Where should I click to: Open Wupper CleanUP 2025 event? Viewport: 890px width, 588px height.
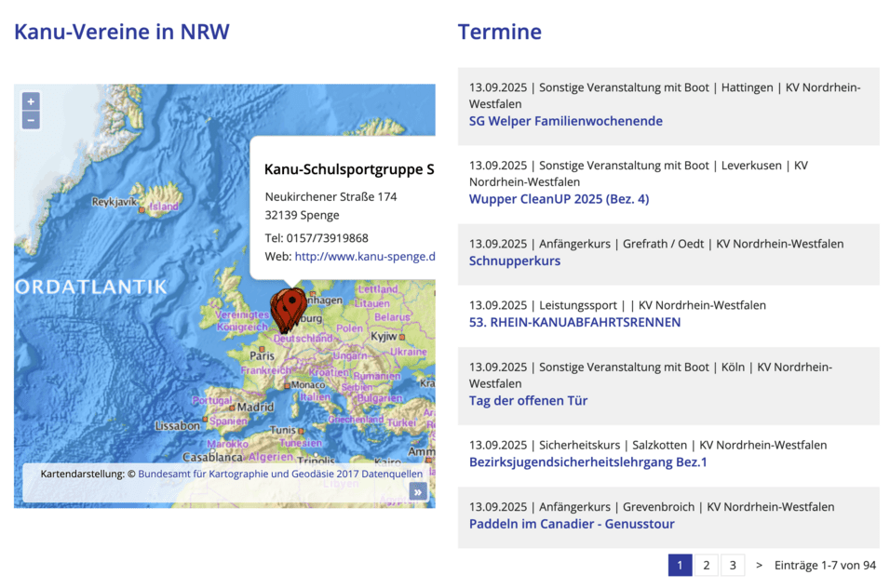click(559, 199)
